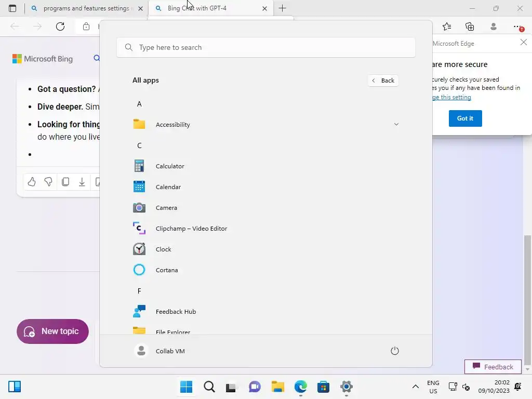This screenshot has width=532, height=399.
Task: Jump to letter F section header
Action: 139,291
